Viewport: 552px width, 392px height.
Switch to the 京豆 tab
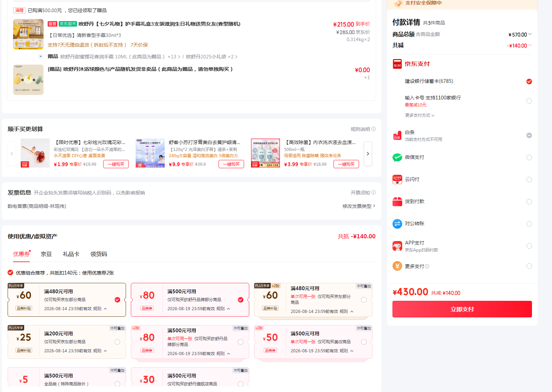(x=46, y=254)
